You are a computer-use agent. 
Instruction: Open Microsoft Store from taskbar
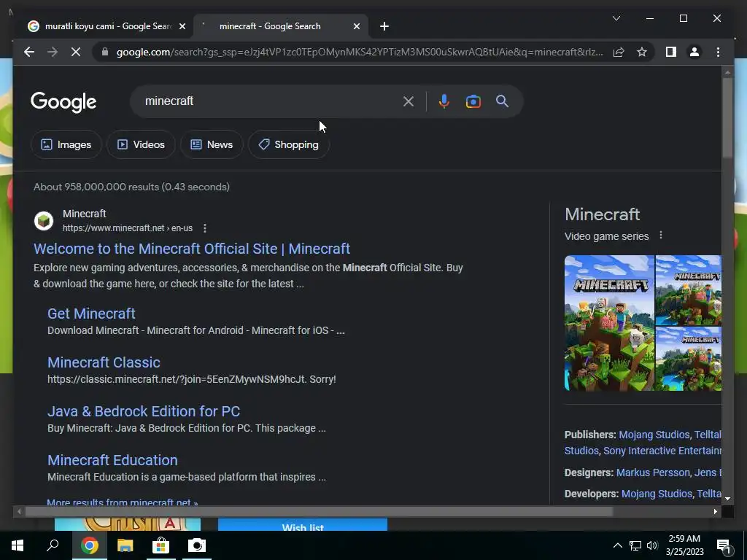click(x=161, y=545)
